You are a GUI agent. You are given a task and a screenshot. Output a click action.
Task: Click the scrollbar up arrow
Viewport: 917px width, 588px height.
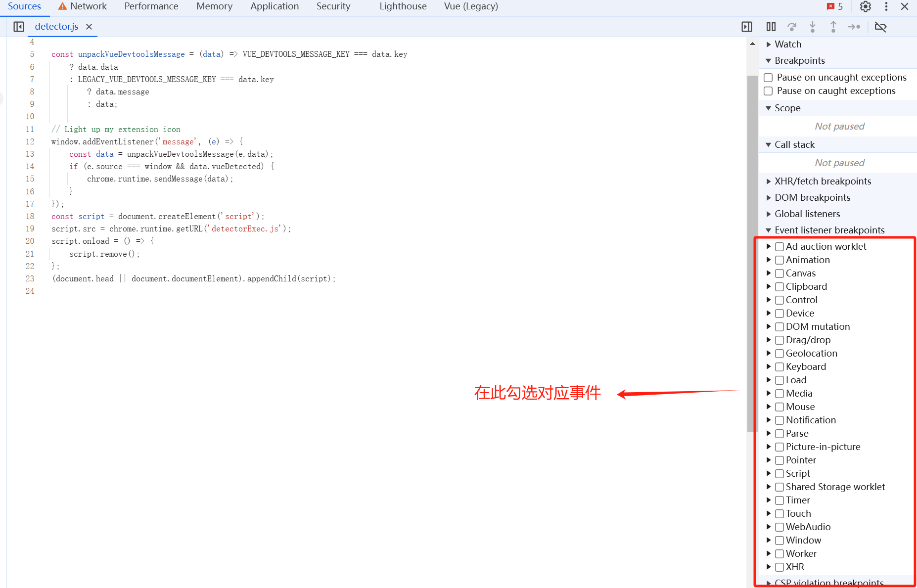click(x=752, y=44)
